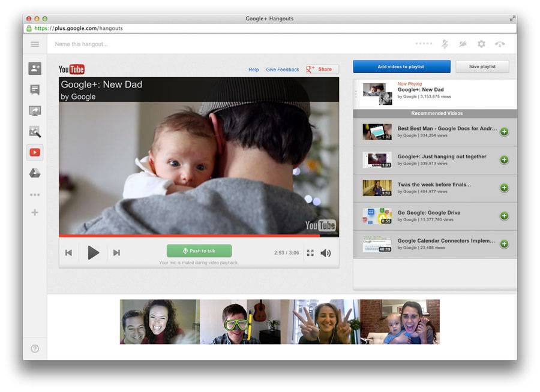Click the Recommended Videos header
The image size is (540, 392).
pos(436,113)
